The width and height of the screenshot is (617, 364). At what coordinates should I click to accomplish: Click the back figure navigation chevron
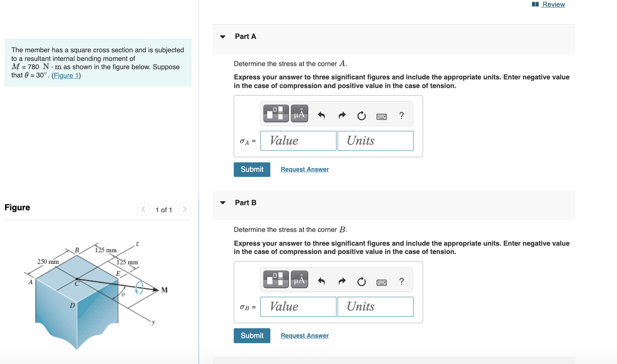coord(144,209)
